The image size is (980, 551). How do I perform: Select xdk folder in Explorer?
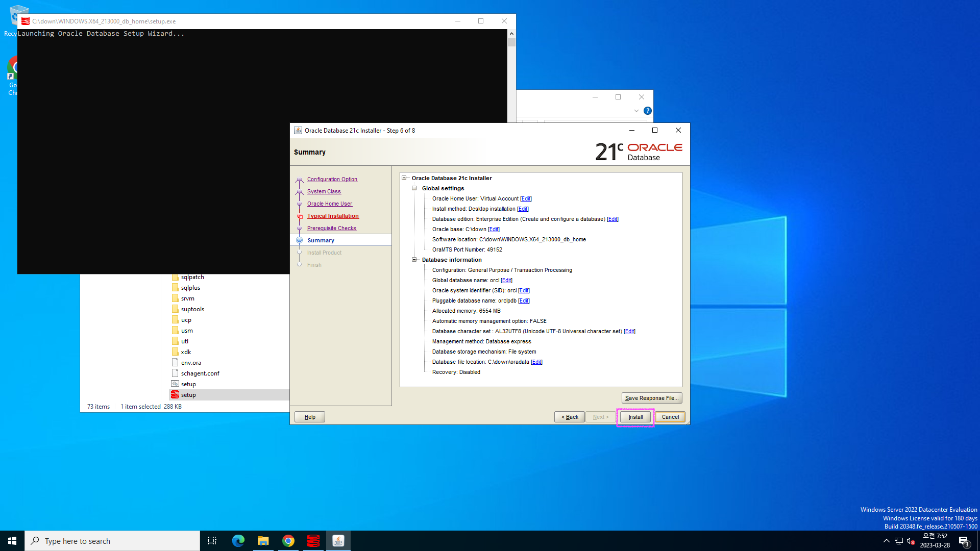click(186, 352)
